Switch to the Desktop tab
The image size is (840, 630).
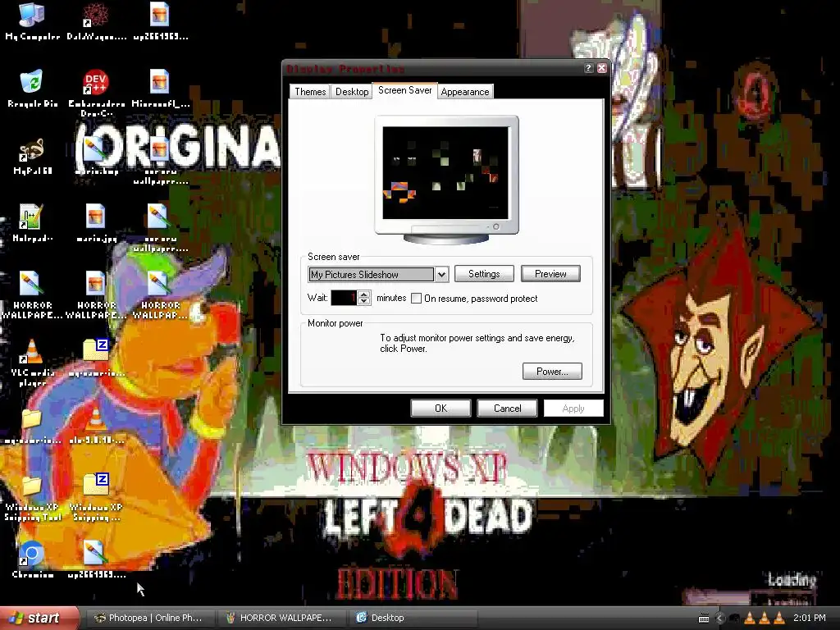click(352, 92)
